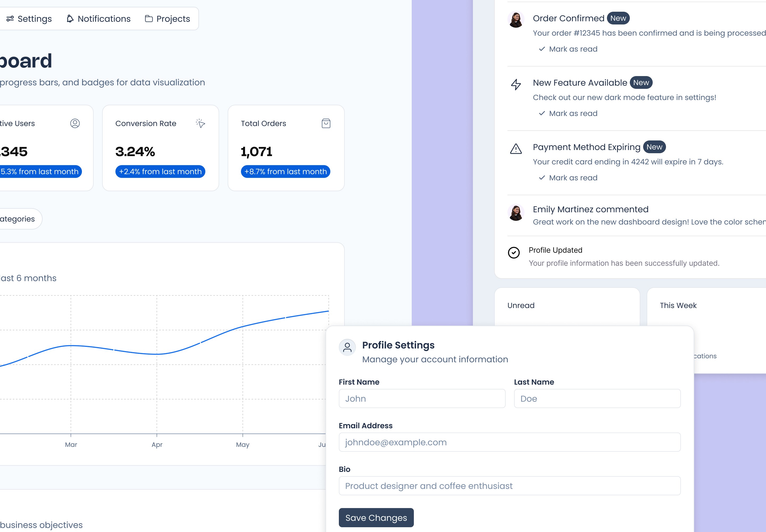Click the Order Confirmed avatar

(516, 20)
